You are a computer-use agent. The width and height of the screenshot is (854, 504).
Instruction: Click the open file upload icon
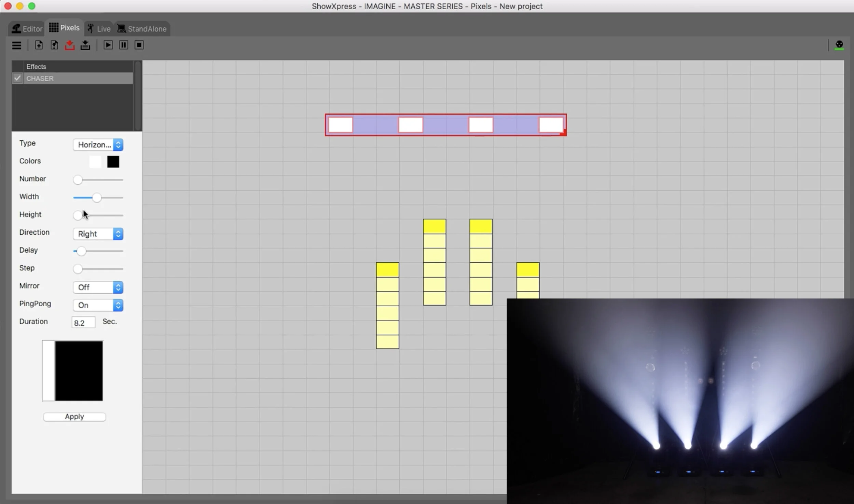pyautogui.click(x=54, y=45)
